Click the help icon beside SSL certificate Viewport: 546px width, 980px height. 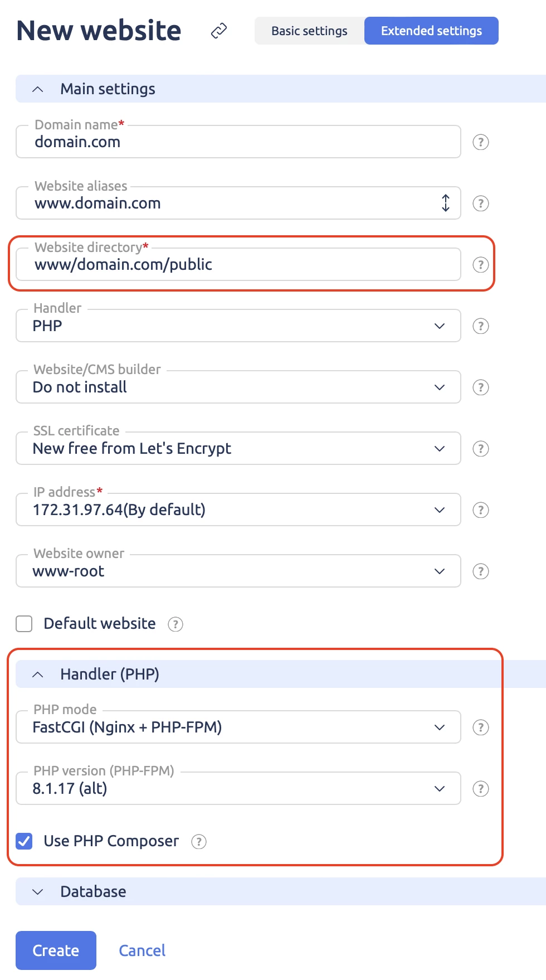481,449
